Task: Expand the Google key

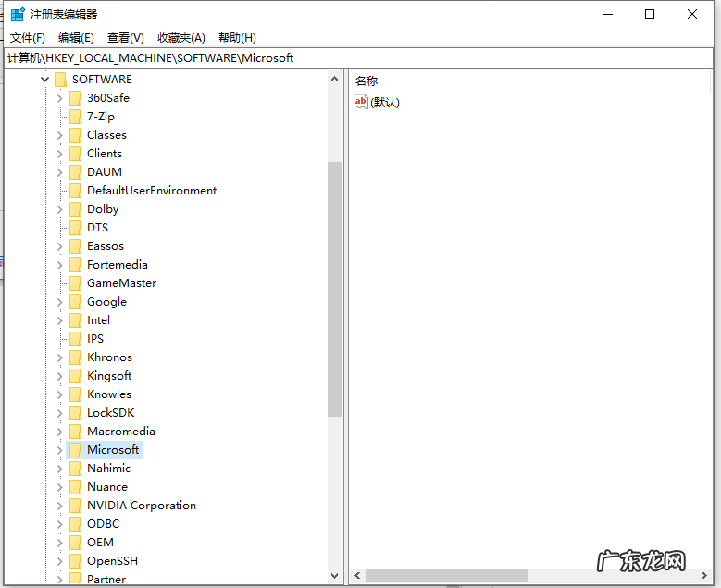Action: pyautogui.click(x=59, y=302)
